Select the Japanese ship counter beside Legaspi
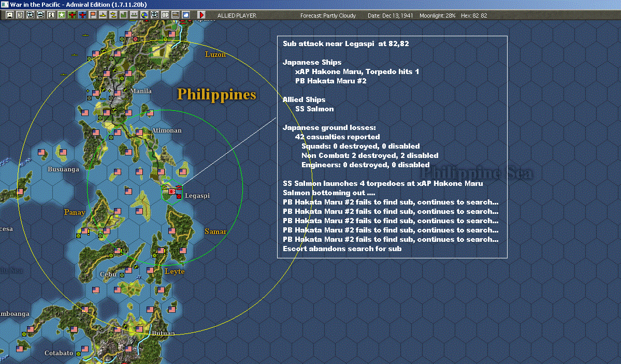Viewport: 621px width, 364px height. (x=179, y=186)
